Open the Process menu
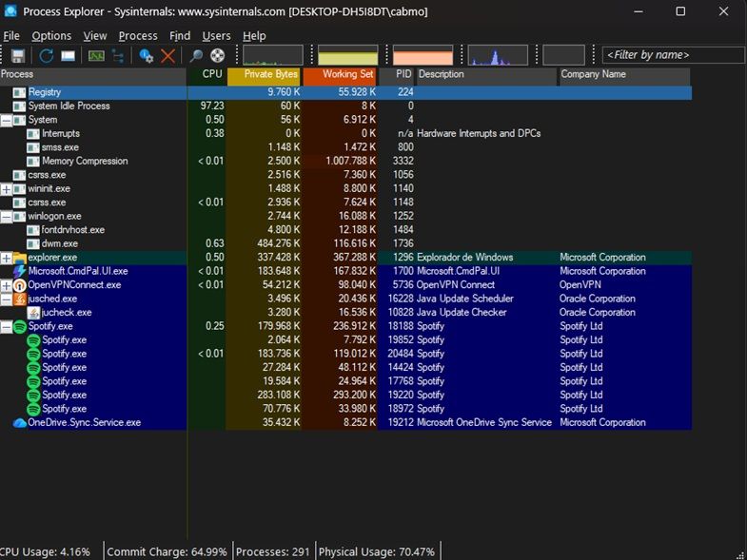 click(x=138, y=36)
